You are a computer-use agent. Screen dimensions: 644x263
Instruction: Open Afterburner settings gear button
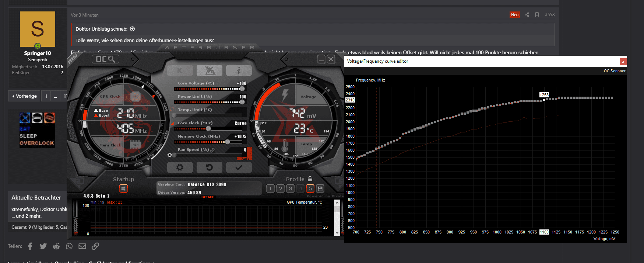[180, 167]
